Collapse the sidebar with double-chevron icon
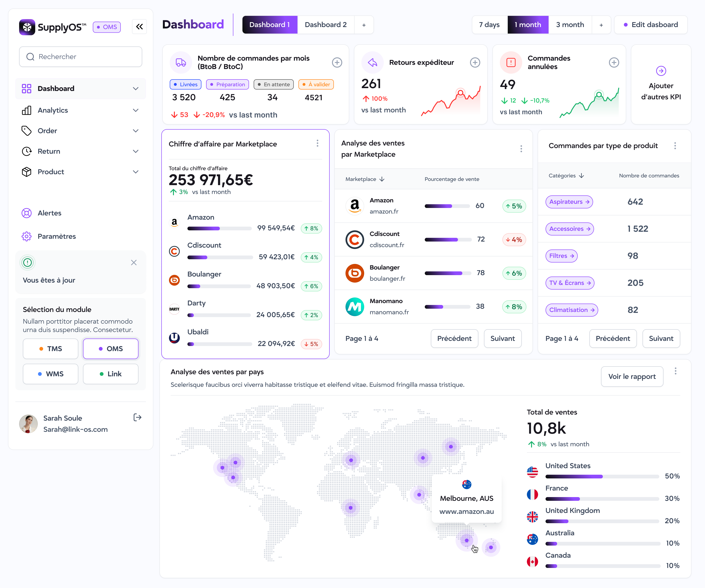 (x=139, y=27)
